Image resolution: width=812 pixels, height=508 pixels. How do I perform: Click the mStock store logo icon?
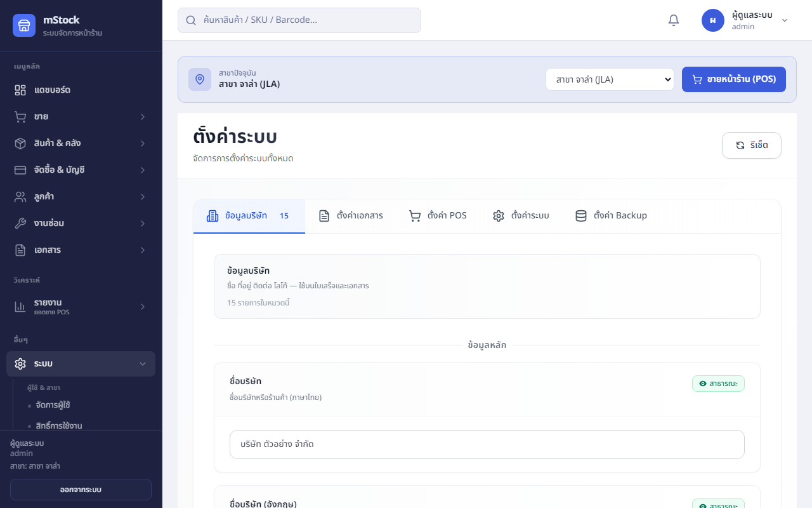point(24,25)
